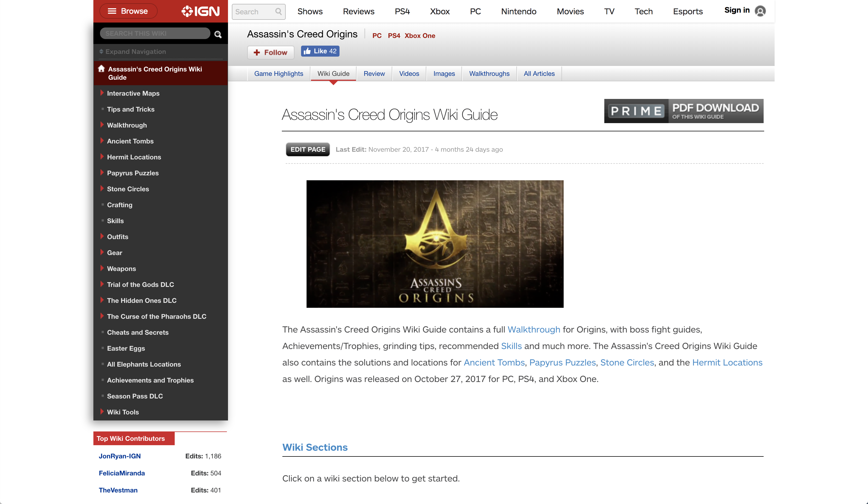Click the wiki search magnifier icon
Screen dimensions: 868x504
tap(218, 34)
